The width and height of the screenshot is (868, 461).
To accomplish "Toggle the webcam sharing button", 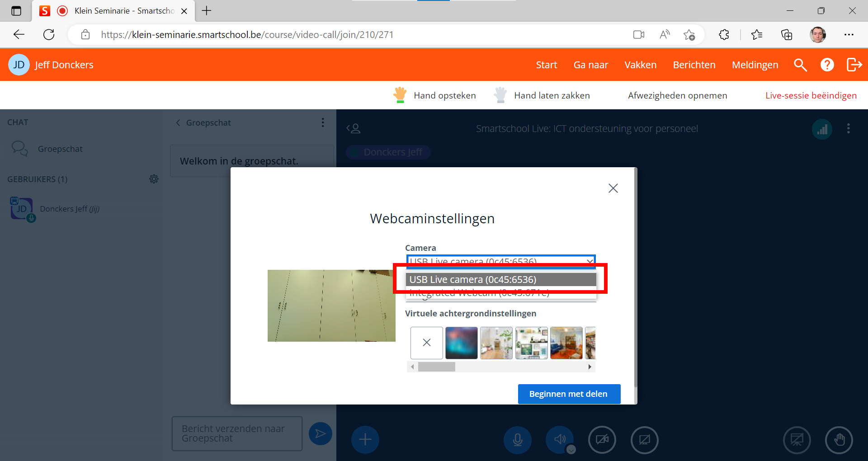I will (x=602, y=439).
